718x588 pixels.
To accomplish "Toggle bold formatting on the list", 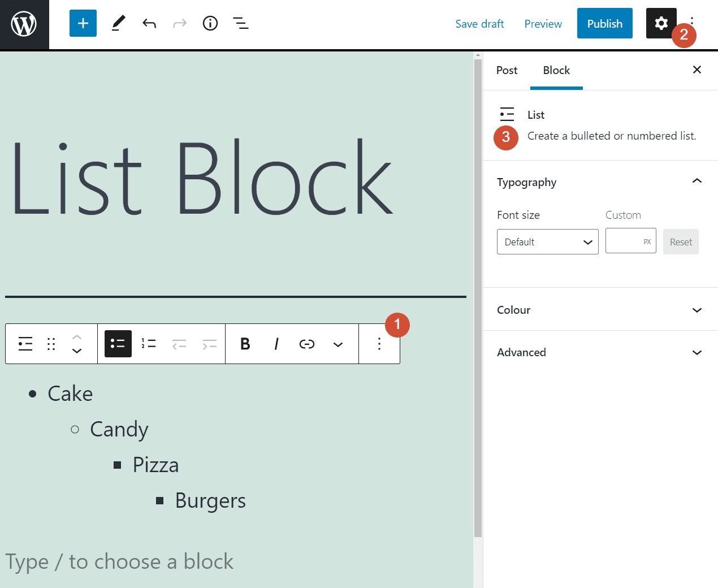I will coord(245,343).
